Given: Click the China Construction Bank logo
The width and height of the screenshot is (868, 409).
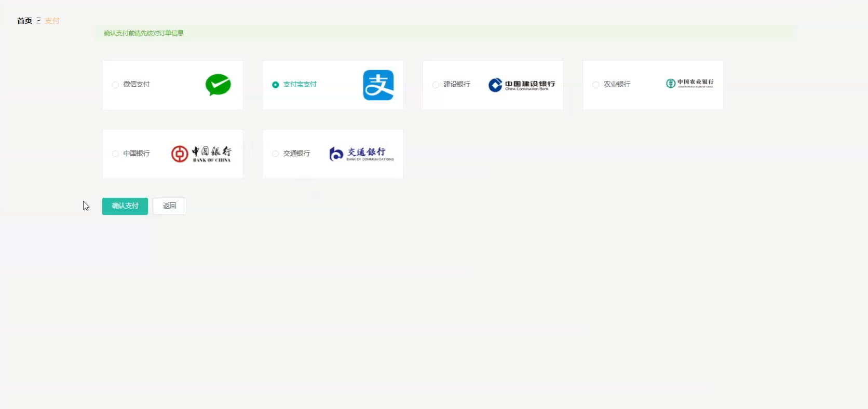Looking at the screenshot, I should 522,85.
